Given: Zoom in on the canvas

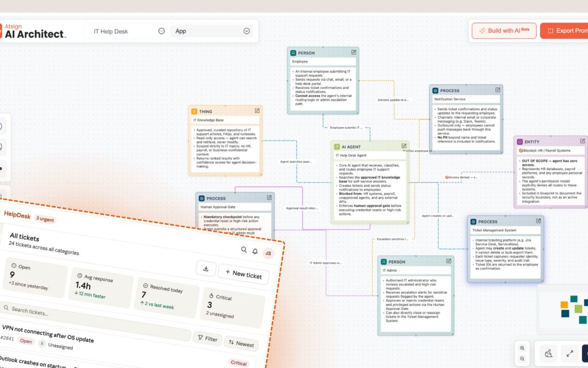Looking at the screenshot, I should 522,348.
